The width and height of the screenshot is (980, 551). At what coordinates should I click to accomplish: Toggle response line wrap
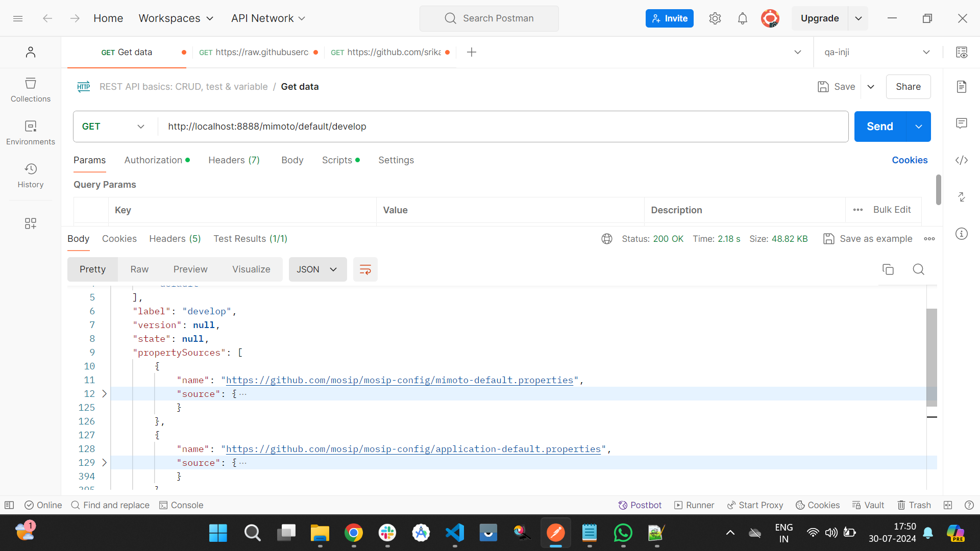(365, 269)
